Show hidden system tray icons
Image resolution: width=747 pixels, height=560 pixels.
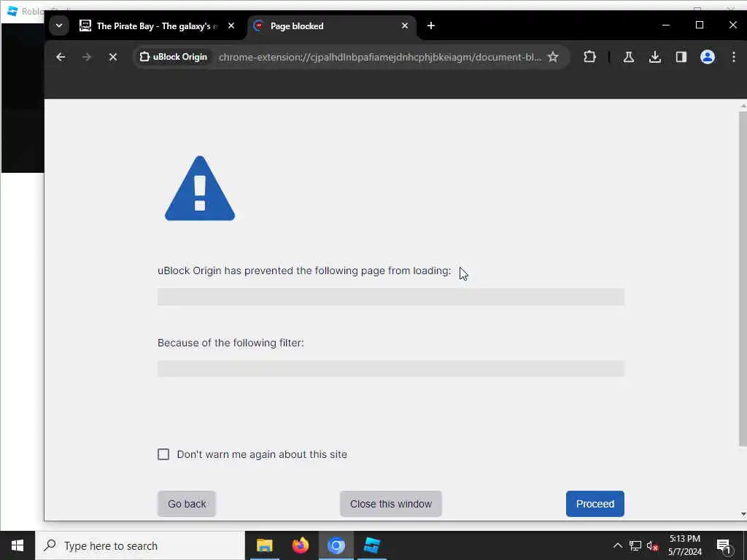click(x=617, y=545)
